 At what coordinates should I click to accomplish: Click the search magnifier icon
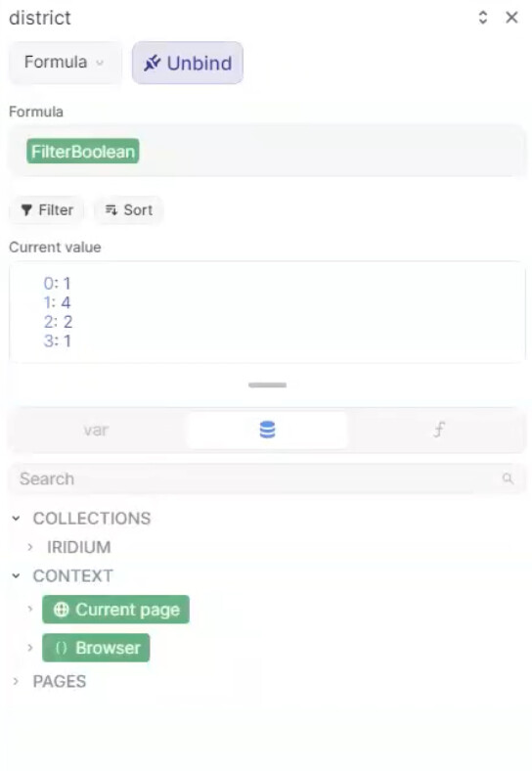click(x=508, y=478)
